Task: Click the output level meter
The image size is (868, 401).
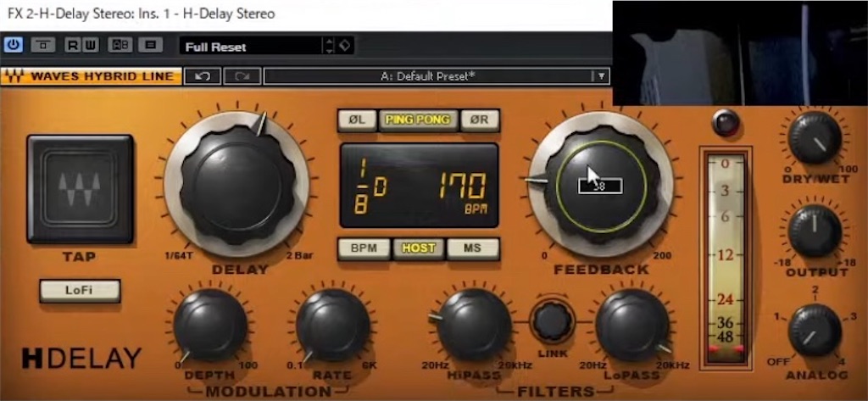Action: [x=726, y=258]
